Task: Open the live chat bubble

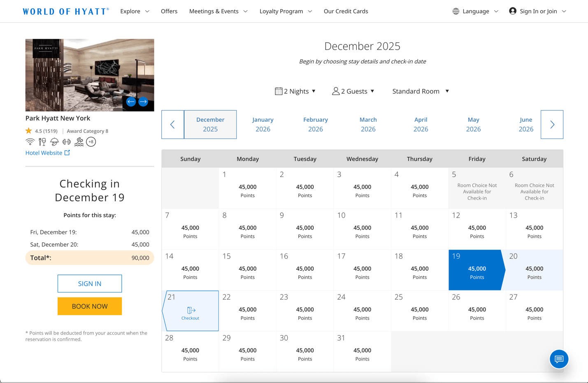Action: click(x=558, y=359)
